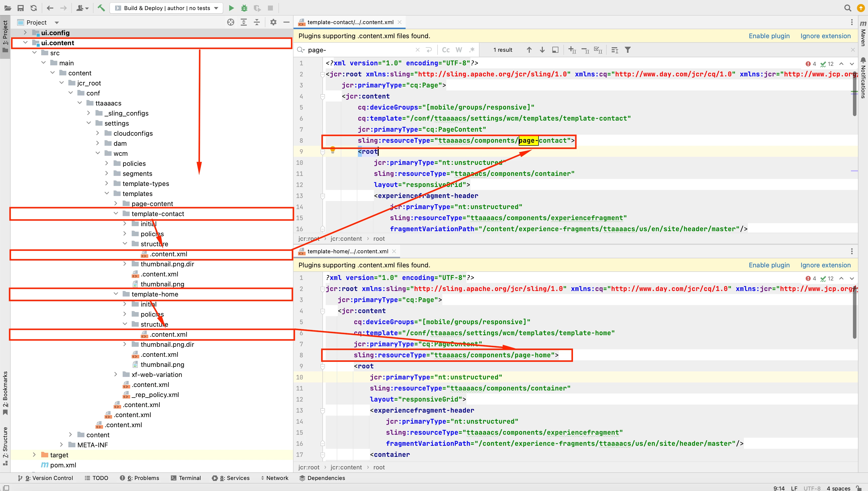Open Project panel settings gear

point(273,22)
